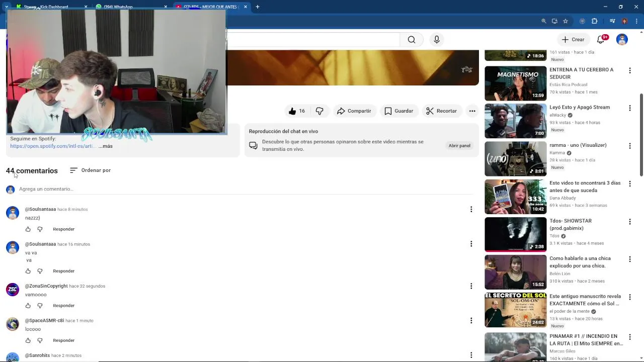The width and height of the screenshot is (644, 362).
Task: Open options for 'Leyó Esto y Apagó Stream'
Action: (629, 108)
